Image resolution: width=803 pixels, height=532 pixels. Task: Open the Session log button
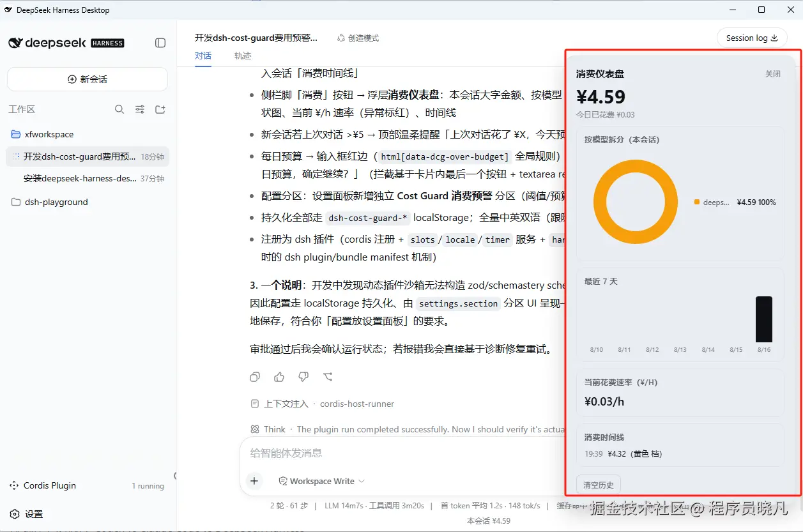pyautogui.click(x=752, y=38)
